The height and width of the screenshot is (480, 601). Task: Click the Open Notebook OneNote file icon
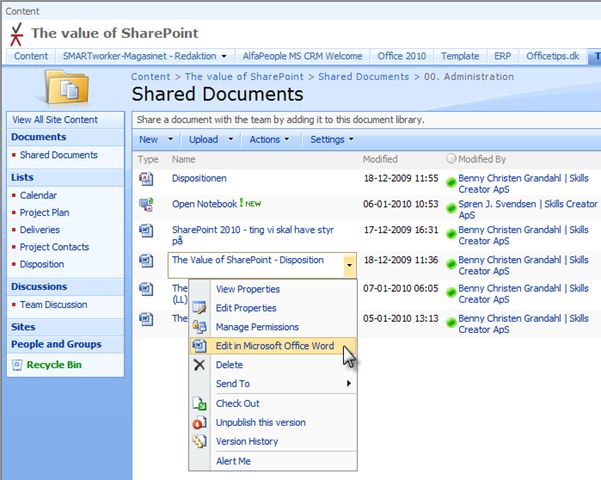[147, 204]
